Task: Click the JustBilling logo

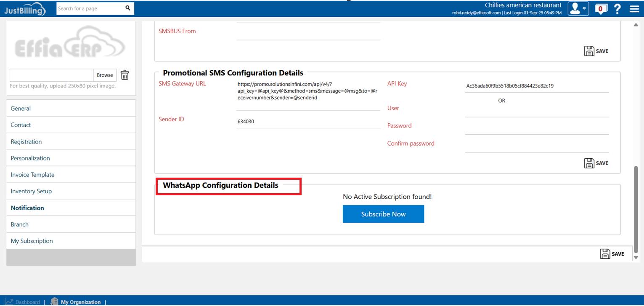Action: (x=25, y=9)
